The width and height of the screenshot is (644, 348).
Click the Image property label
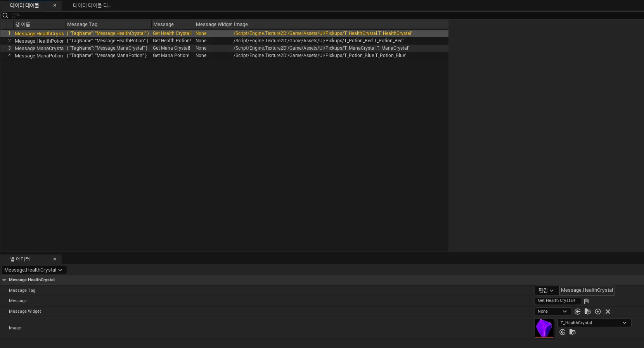(x=15, y=328)
